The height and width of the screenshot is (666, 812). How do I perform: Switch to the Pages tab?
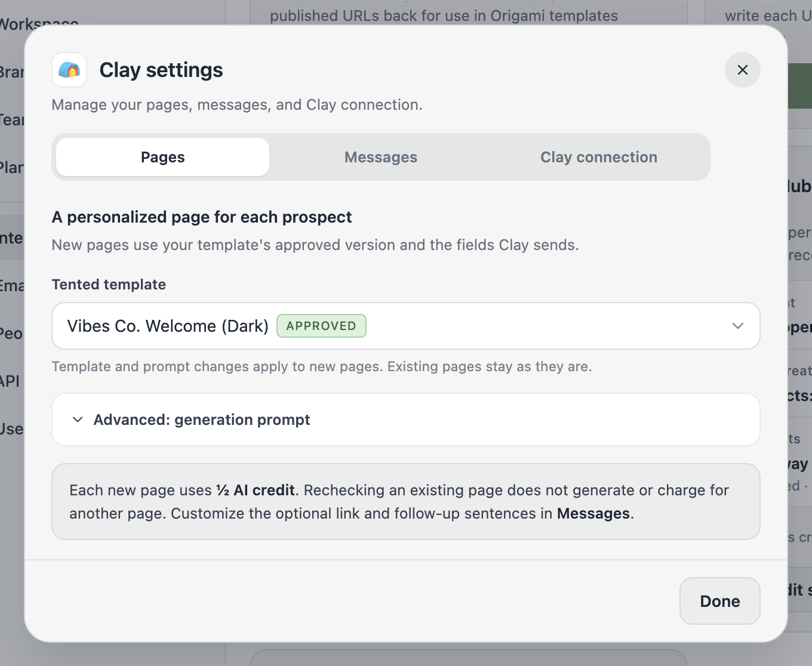click(162, 157)
